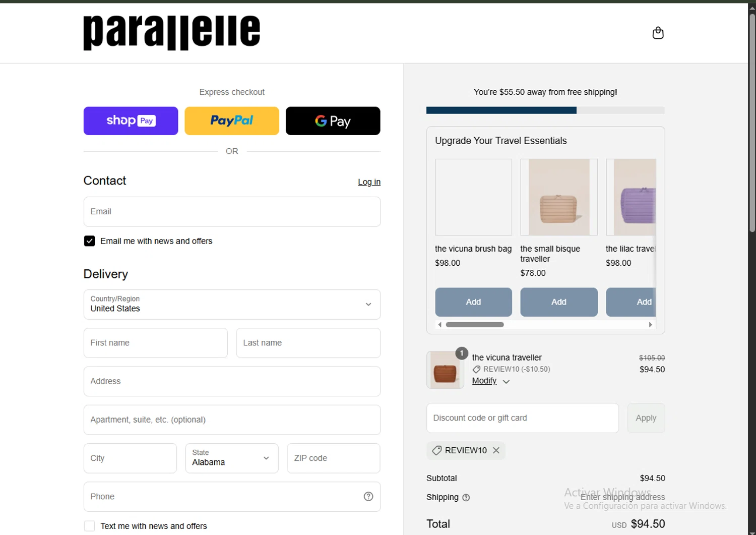Add the vicuna brush bag

pos(473,302)
